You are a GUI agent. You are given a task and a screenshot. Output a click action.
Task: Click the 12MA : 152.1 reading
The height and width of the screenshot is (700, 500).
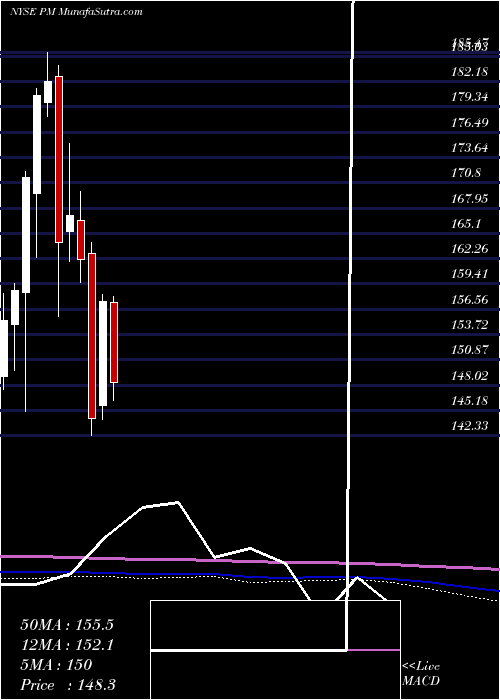pos(67,645)
